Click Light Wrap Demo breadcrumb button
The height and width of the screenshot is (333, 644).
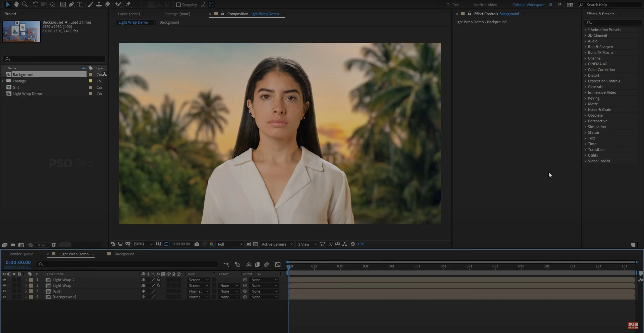point(133,22)
